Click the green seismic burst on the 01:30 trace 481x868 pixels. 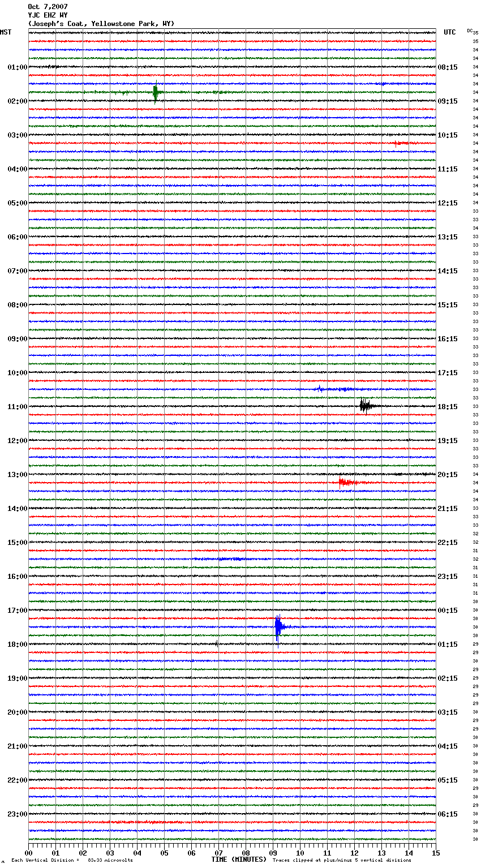(156, 92)
